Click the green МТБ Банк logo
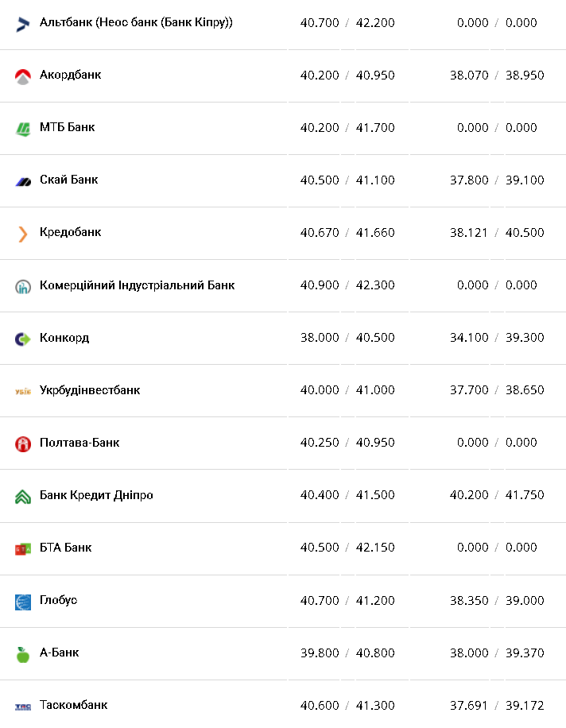This screenshot has width=566, height=728. (x=22, y=129)
